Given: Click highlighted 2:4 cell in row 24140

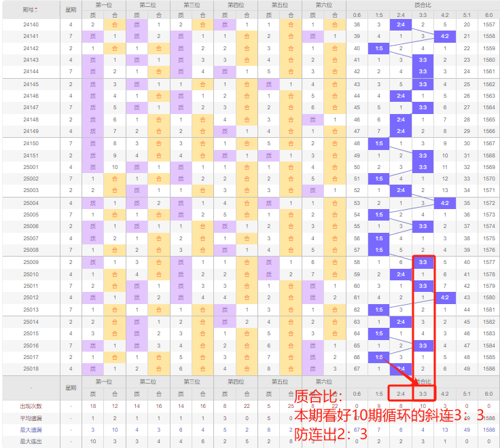Looking at the screenshot, I should coord(401,25).
